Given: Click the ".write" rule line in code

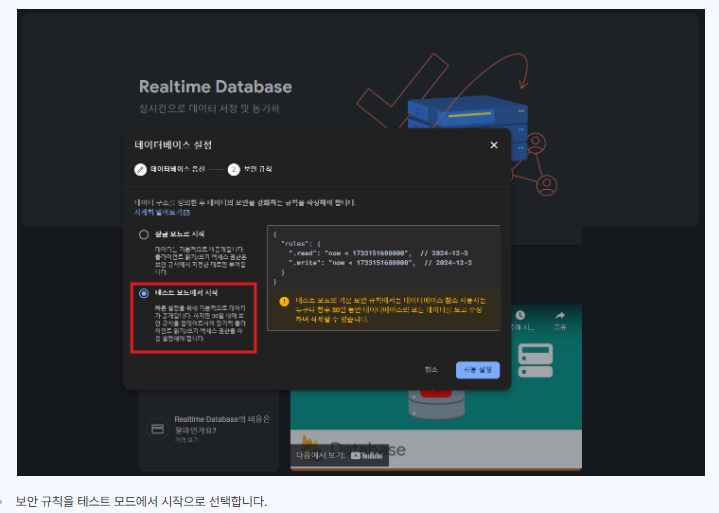Looking at the screenshot, I should point(380,263).
